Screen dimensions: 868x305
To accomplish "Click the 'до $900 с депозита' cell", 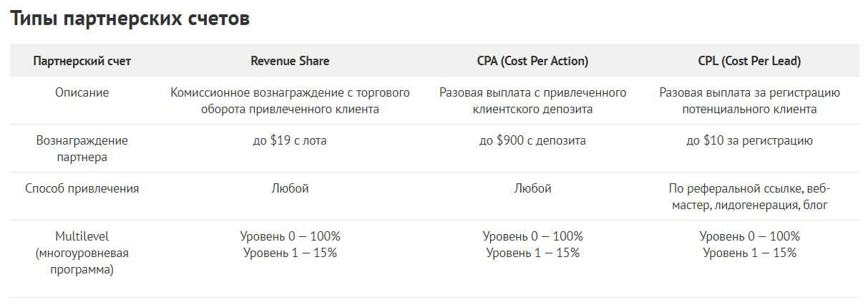I will (532, 141).
